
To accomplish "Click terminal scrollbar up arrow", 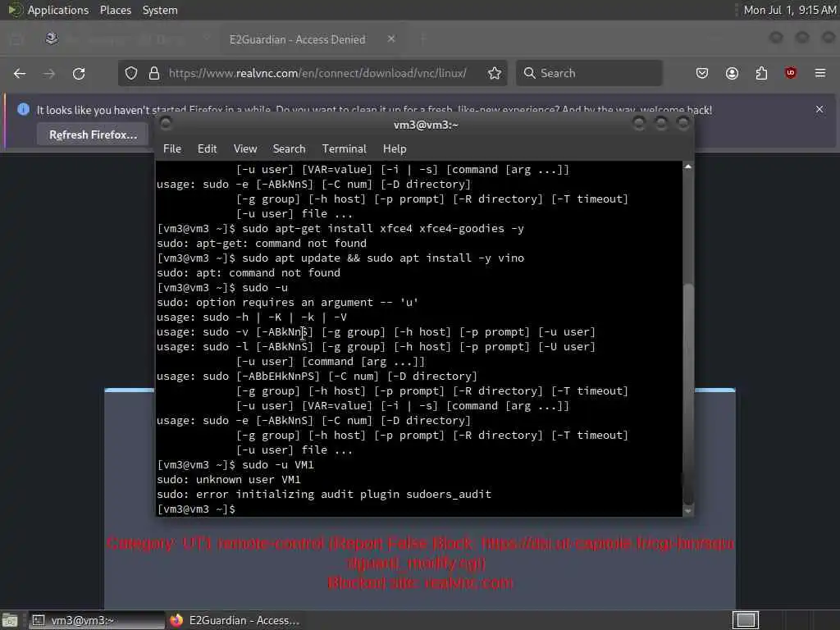I will [x=688, y=167].
